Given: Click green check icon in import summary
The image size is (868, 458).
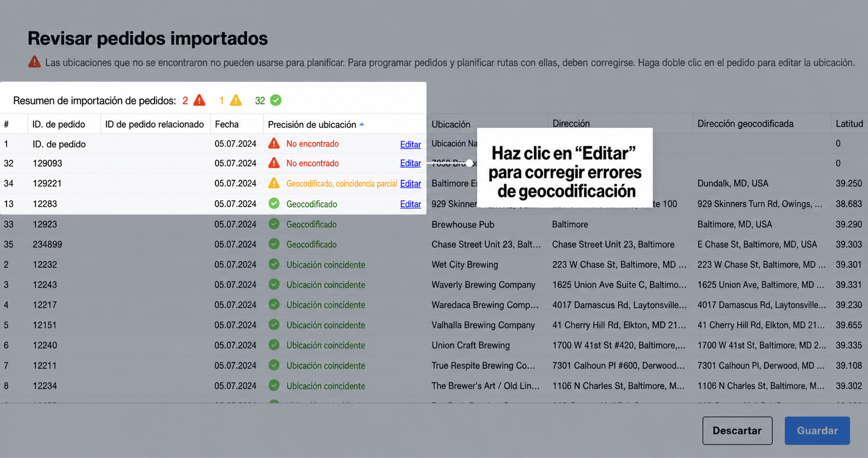Looking at the screenshot, I should click(x=276, y=100).
